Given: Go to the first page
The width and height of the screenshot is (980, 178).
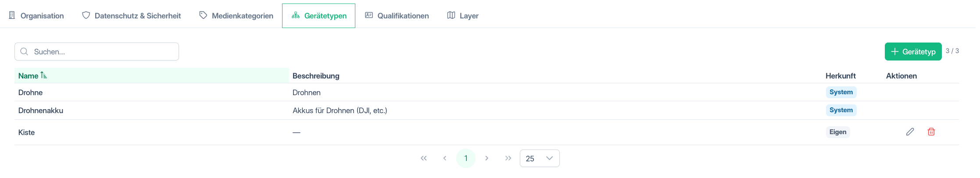Looking at the screenshot, I should [x=424, y=158].
